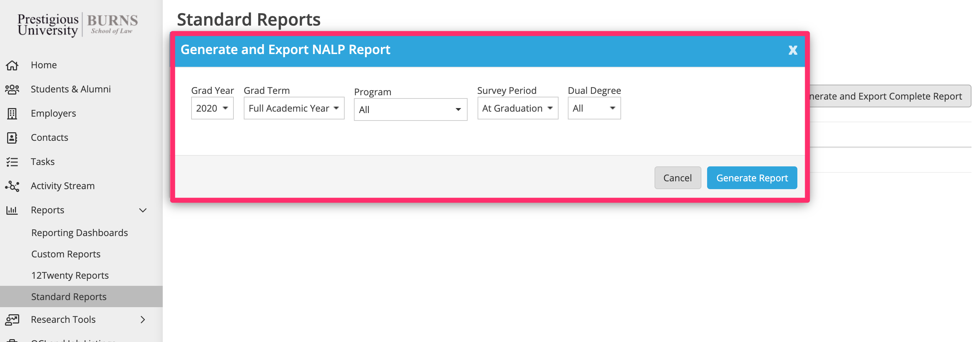Close the NALP Report dialog with X
The width and height of the screenshot is (980, 342).
tap(792, 50)
